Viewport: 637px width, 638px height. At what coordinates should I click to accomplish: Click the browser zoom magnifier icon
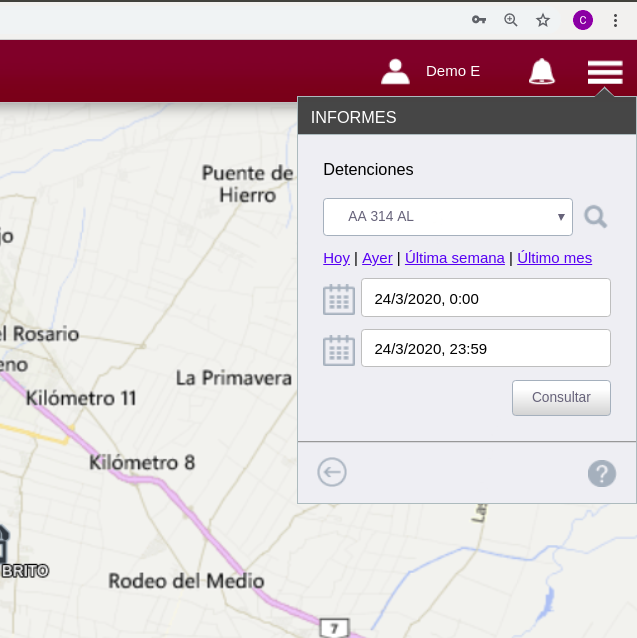pyautogui.click(x=511, y=20)
